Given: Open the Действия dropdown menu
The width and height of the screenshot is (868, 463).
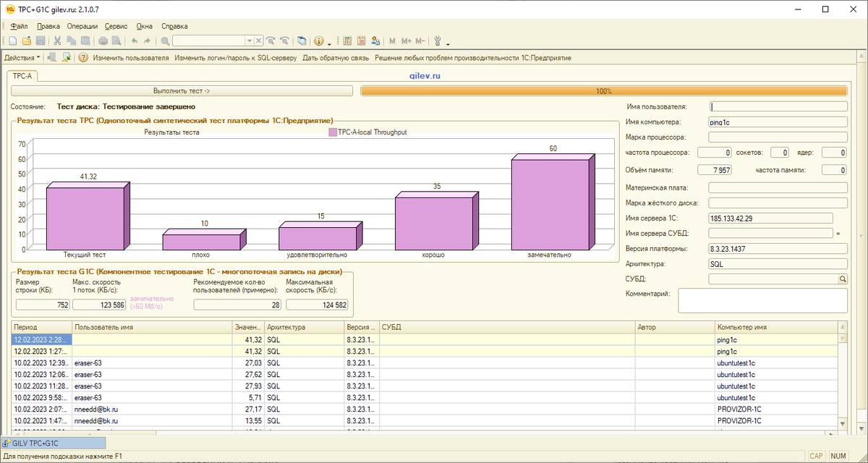Looking at the screenshot, I should tap(22, 58).
